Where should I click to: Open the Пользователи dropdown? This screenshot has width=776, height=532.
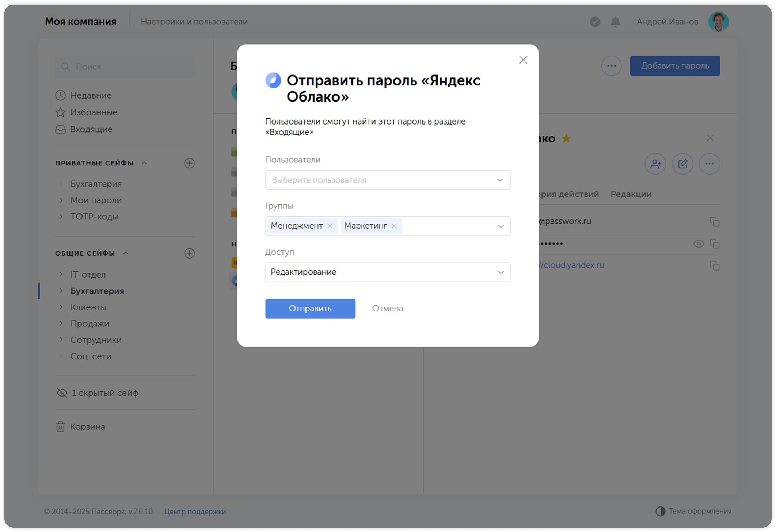tap(388, 180)
